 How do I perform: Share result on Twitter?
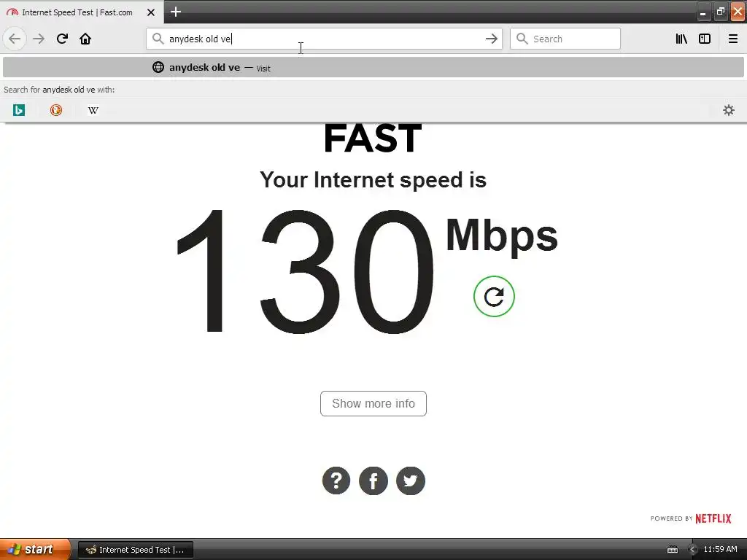(410, 481)
